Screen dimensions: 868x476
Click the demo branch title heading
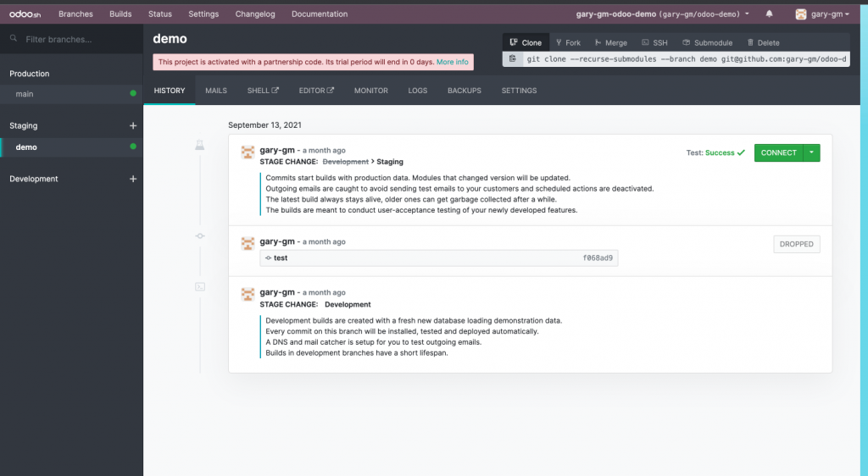point(170,39)
